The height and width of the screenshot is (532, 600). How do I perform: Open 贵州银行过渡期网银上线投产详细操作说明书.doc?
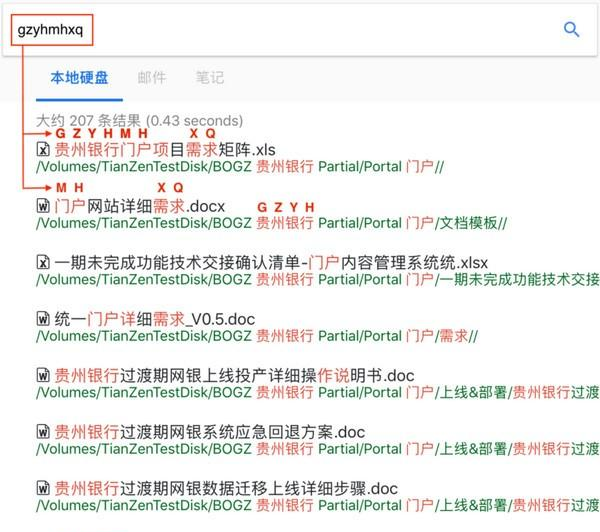pos(234,375)
